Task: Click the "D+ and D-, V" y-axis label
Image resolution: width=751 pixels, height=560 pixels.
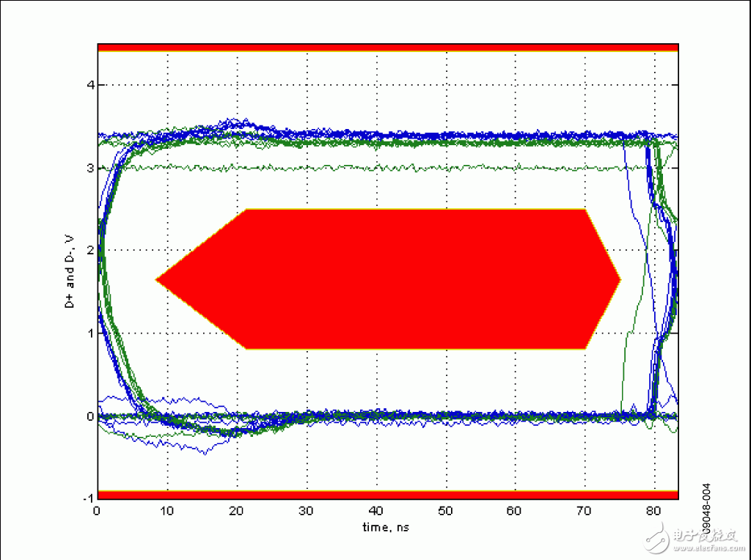Action: [x=70, y=272]
